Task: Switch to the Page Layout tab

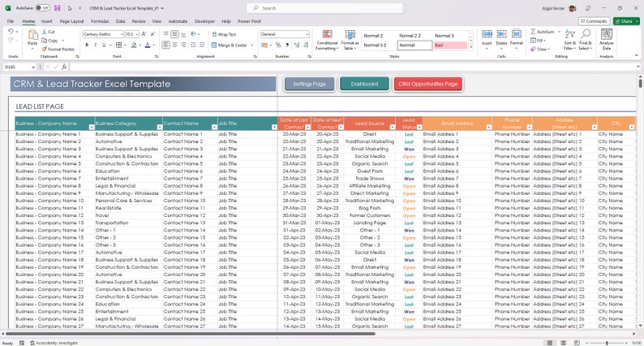Action: [71, 21]
